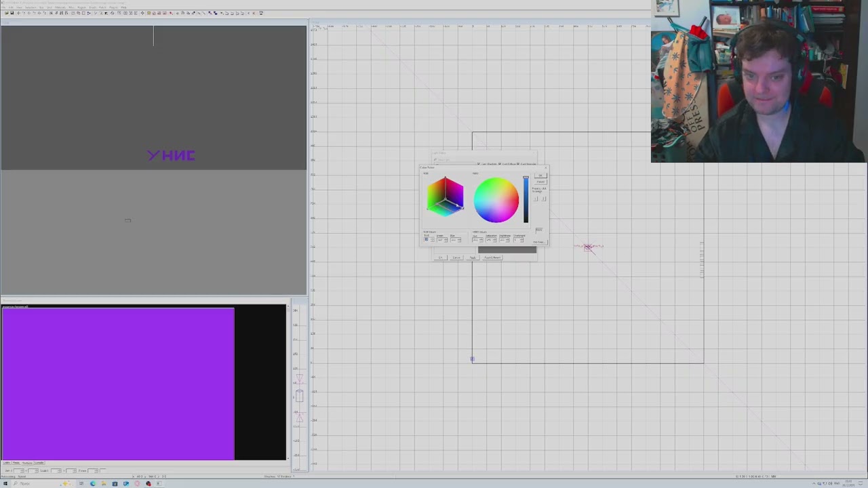
Task: Click the last icon in the main toolbar
Action: [261, 13]
